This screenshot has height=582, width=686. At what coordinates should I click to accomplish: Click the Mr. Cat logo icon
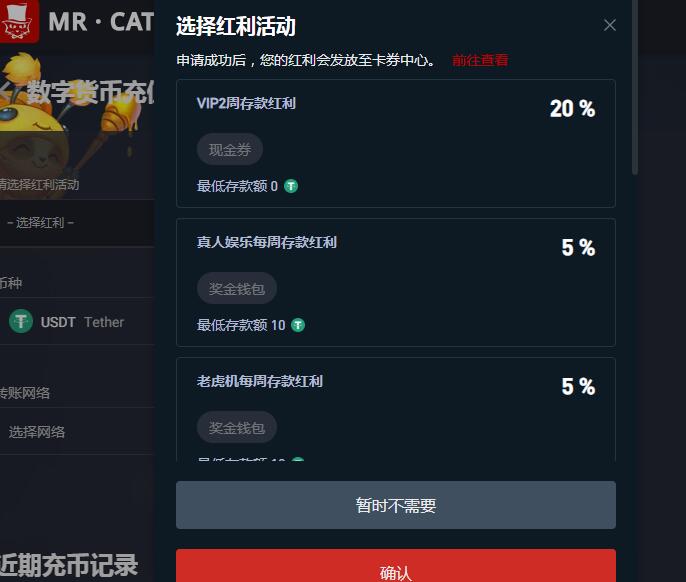(x=18, y=21)
